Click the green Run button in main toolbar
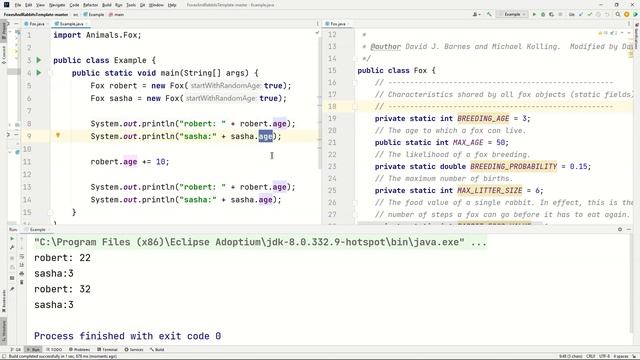The width and height of the screenshot is (640, 360). [x=534, y=14]
